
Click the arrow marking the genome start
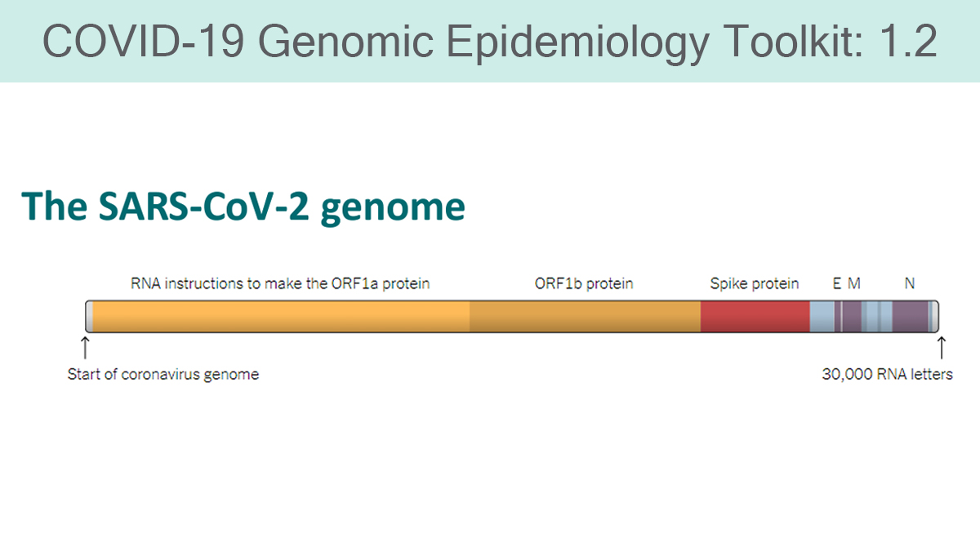(x=85, y=347)
